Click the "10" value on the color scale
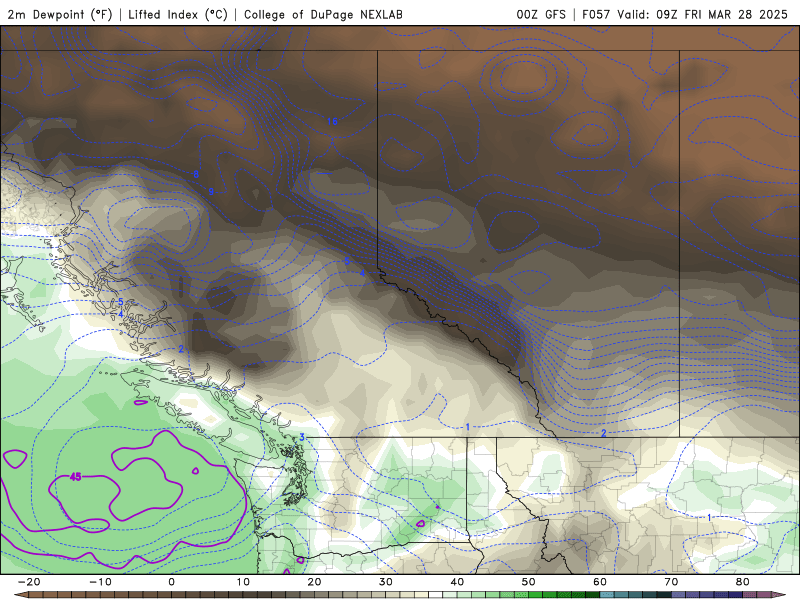 [x=243, y=582]
